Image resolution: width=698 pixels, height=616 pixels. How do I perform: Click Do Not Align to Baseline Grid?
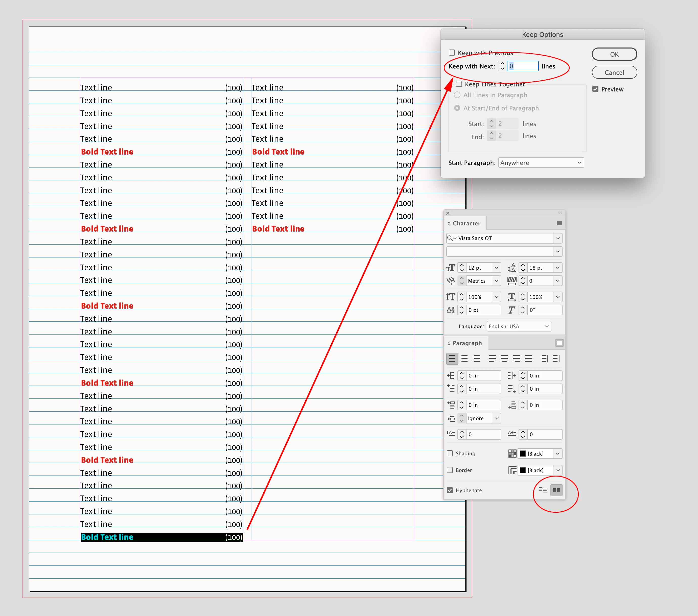pyautogui.click(x=543, y=490)
